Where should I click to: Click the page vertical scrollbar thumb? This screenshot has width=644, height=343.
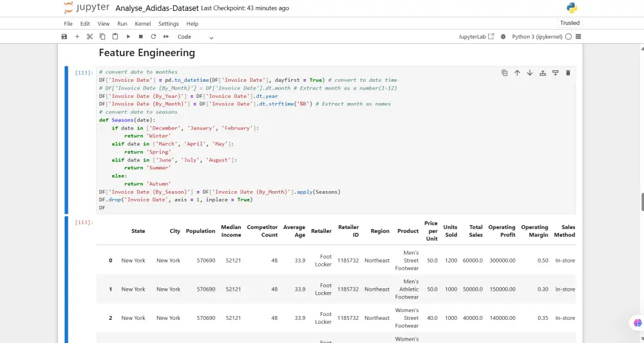click(x=642, y=201)
